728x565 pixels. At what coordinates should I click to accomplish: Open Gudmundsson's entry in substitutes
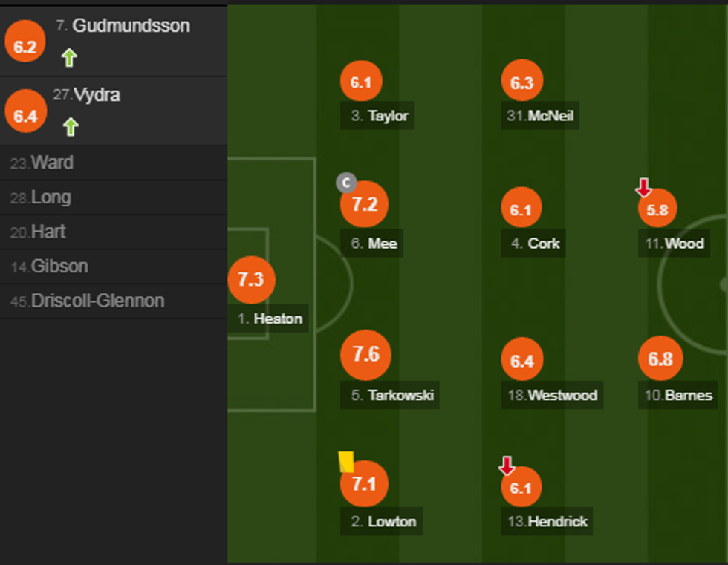click(x=131, y=26)
